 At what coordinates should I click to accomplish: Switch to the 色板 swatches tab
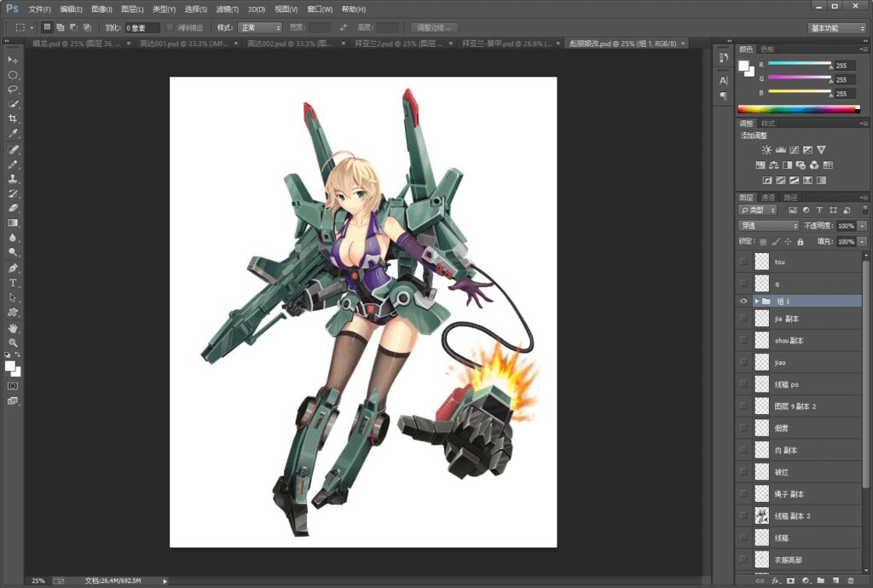[x=767, y=49]
